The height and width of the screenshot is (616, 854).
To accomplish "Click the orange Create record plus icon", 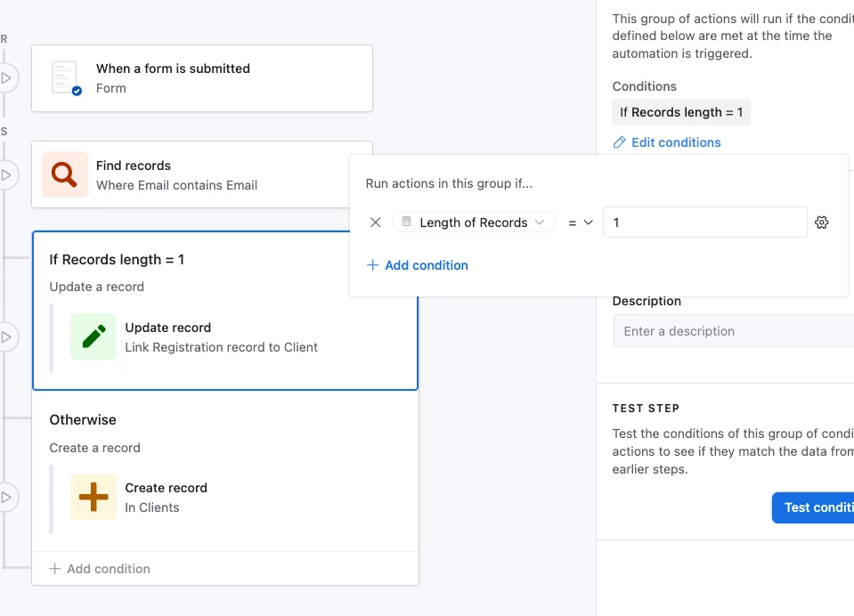I will pyautogui.click(x=94, y=497).
